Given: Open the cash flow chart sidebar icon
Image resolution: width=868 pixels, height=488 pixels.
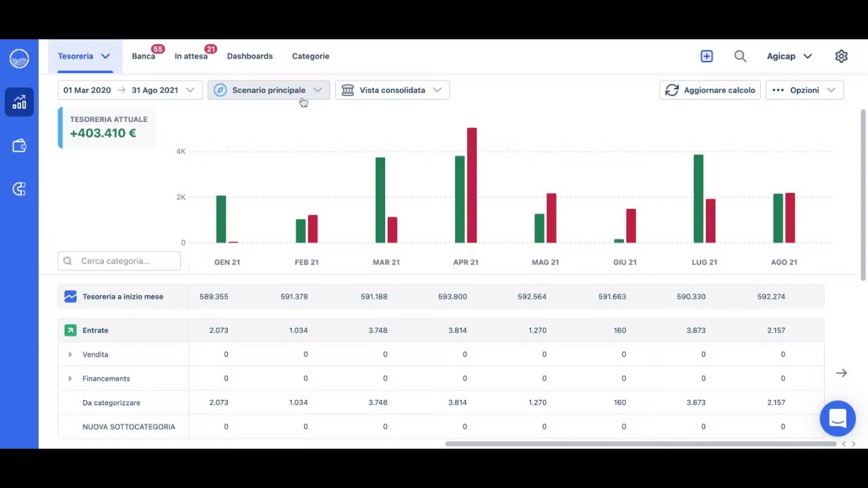Looking at the screenshot, I should (19, 102).
